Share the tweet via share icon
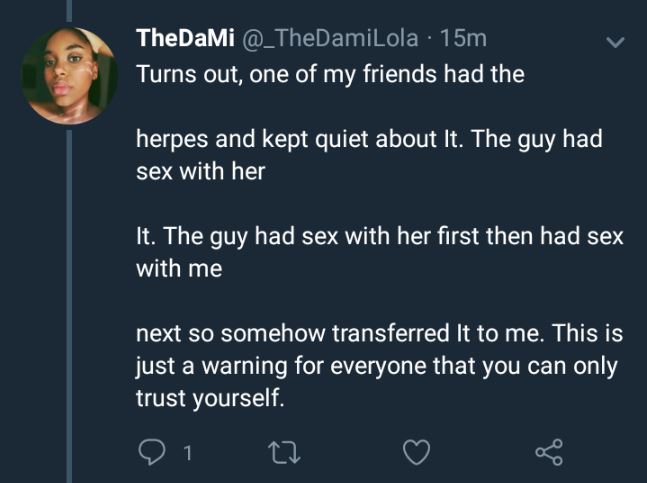 549,453
